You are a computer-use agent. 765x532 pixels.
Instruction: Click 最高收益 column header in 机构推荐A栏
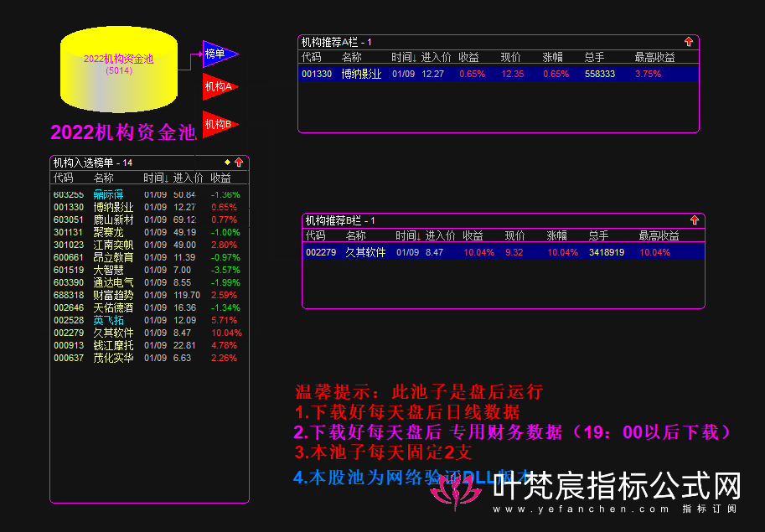[x=654, y=57]
